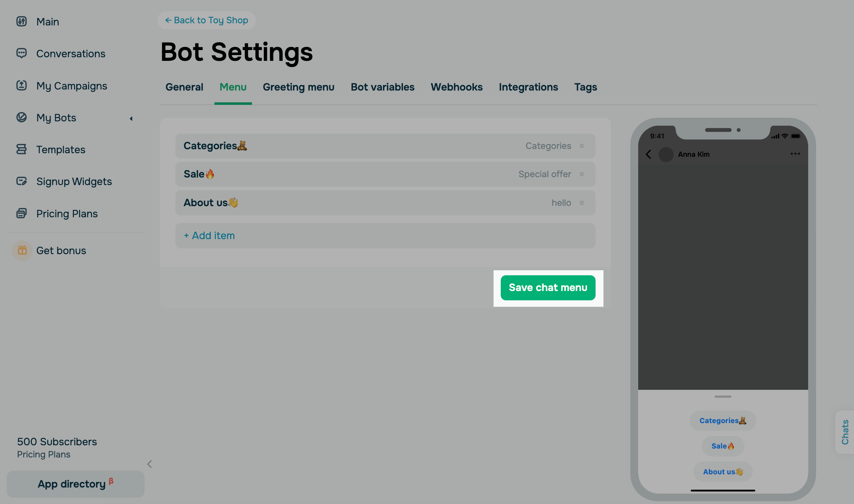Click the Main sidebar icon
This screenshot has height=504, width=854.
[x=21, y=21]
